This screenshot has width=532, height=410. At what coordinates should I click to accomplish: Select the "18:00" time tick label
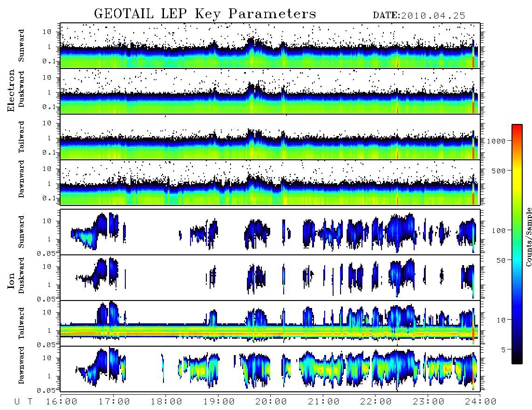[x=167, y=402]
